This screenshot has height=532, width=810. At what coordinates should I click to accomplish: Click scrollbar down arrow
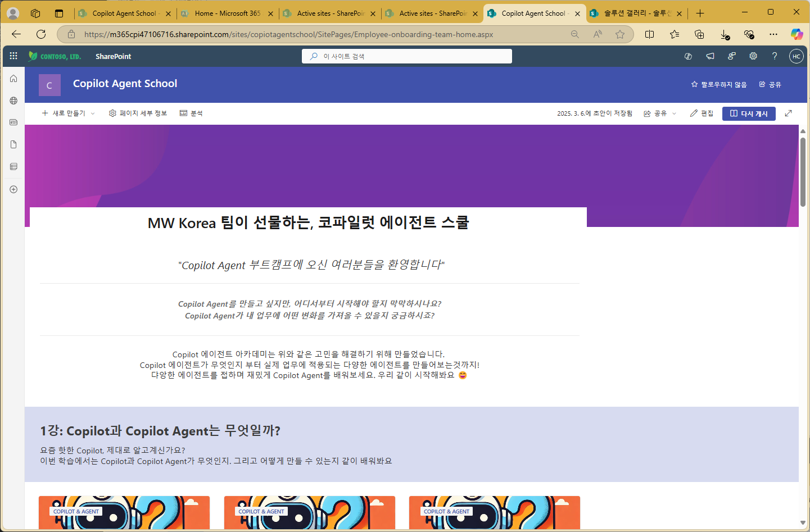coord(803,522)
